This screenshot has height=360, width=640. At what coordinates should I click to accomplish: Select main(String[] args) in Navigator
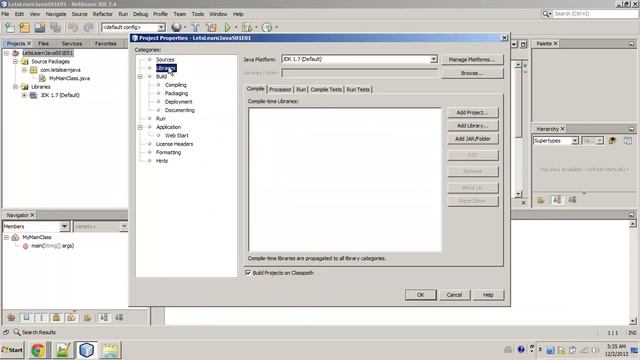coord(53,246)
